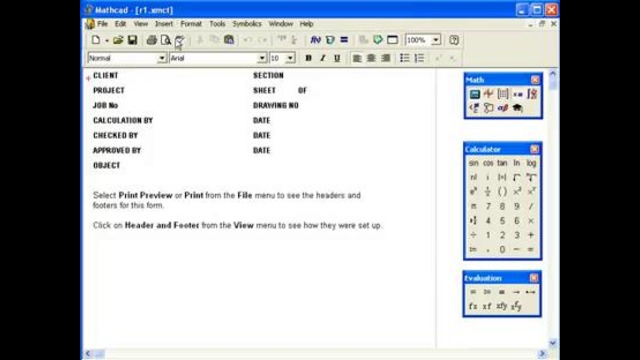640x360 pixels.
Task: Click the Calculate equals-sign toolbar icon
Action: click(x=344, y=40)
